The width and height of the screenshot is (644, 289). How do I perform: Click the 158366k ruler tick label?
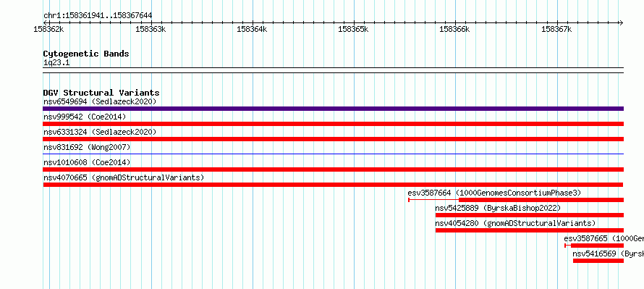coord(455,29)
